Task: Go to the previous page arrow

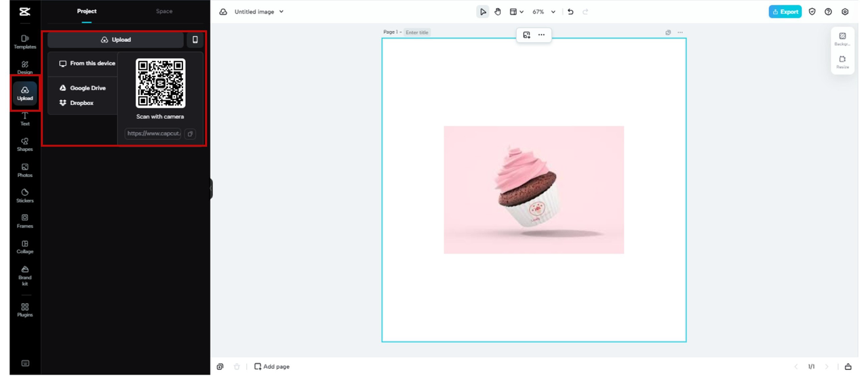Action: coord(796,366)
